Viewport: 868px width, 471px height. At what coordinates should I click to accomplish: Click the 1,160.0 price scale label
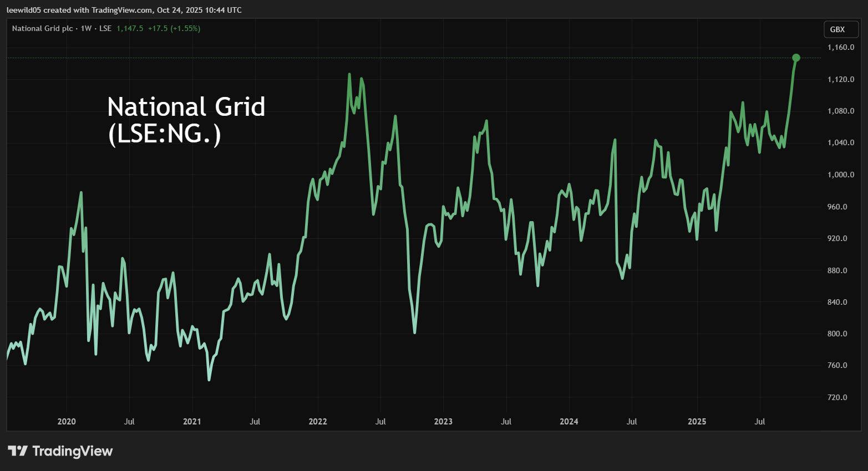[x=841, y=48]
